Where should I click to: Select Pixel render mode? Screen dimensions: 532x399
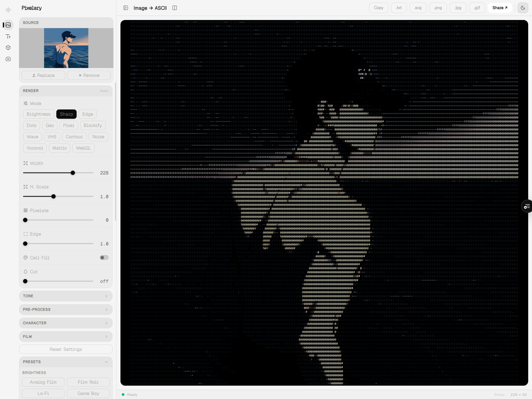[x=69, y=125]
